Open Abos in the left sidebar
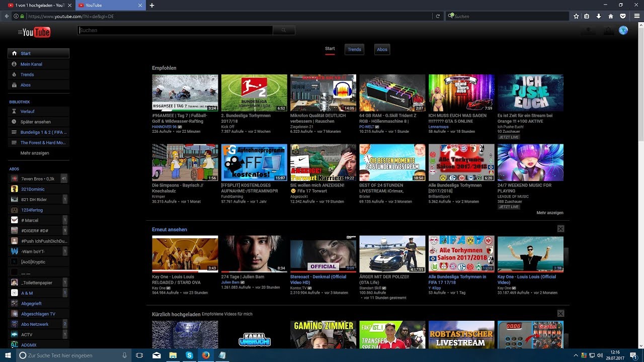This screenshot has height=362, width=644. click(x=39, y=85)
